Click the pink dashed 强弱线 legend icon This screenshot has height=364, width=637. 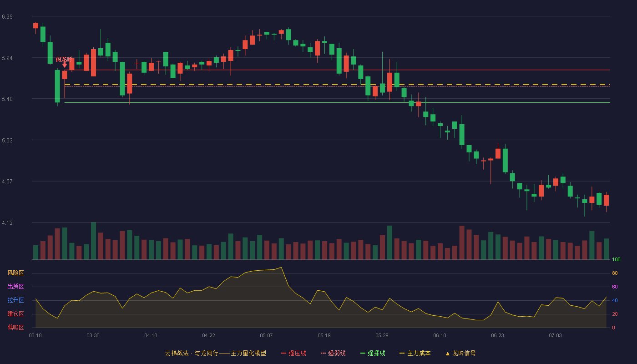[x=323, y=353]
